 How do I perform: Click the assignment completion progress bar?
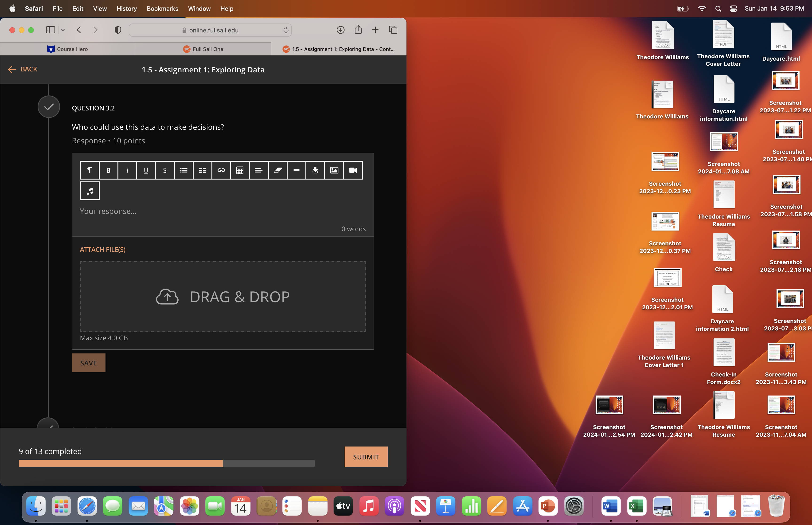[x=166, y=463]
